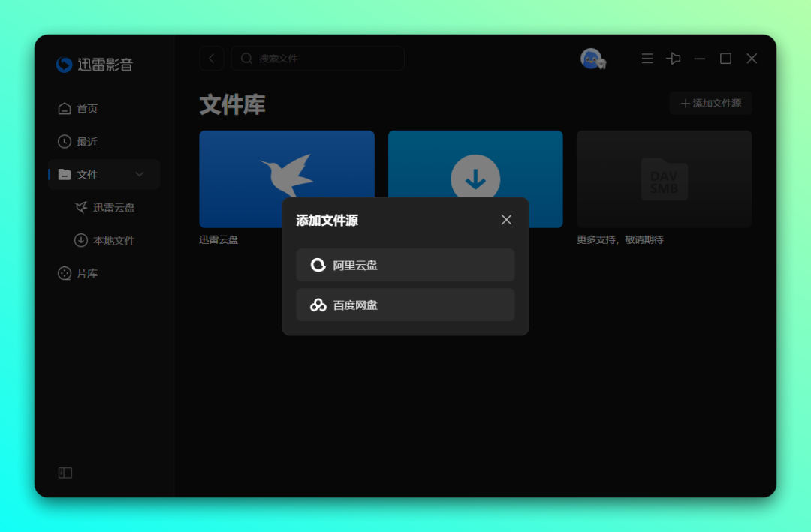Click the 迅雷影音 logo icon
The width and height of the screenshot is (811, 532).
coord(64,65)
